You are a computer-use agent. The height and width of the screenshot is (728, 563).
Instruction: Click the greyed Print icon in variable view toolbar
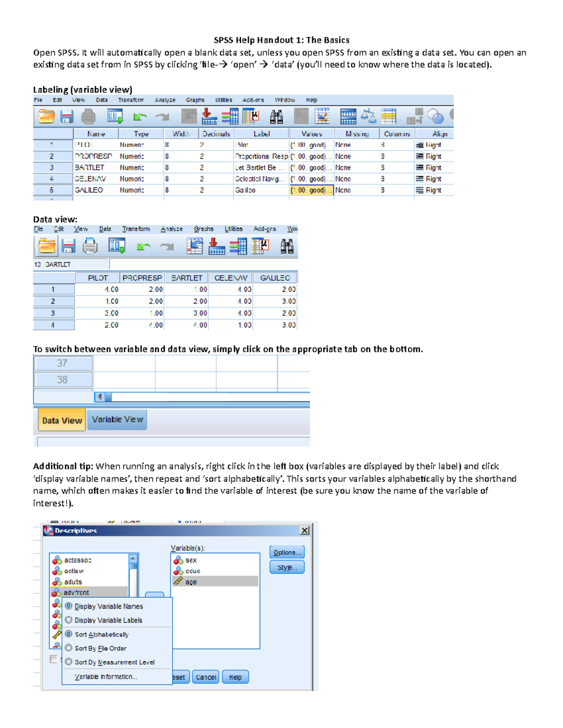coord(88,116)
